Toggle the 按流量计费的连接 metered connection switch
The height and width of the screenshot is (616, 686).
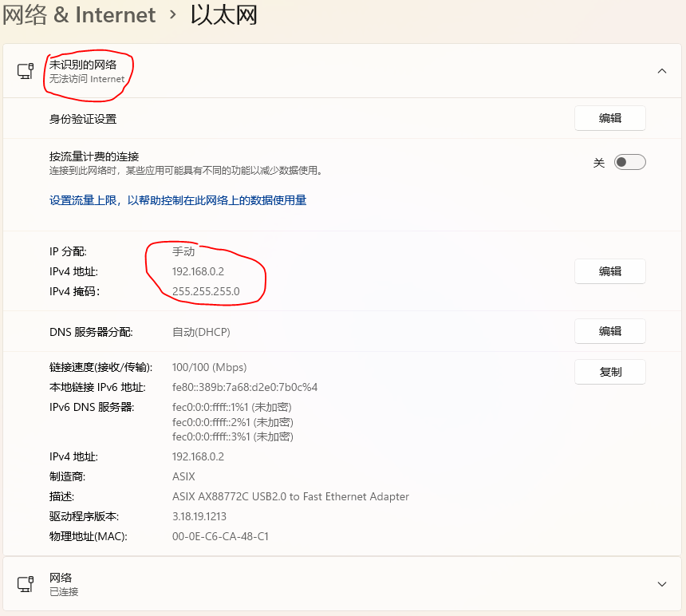click(629, 161)
